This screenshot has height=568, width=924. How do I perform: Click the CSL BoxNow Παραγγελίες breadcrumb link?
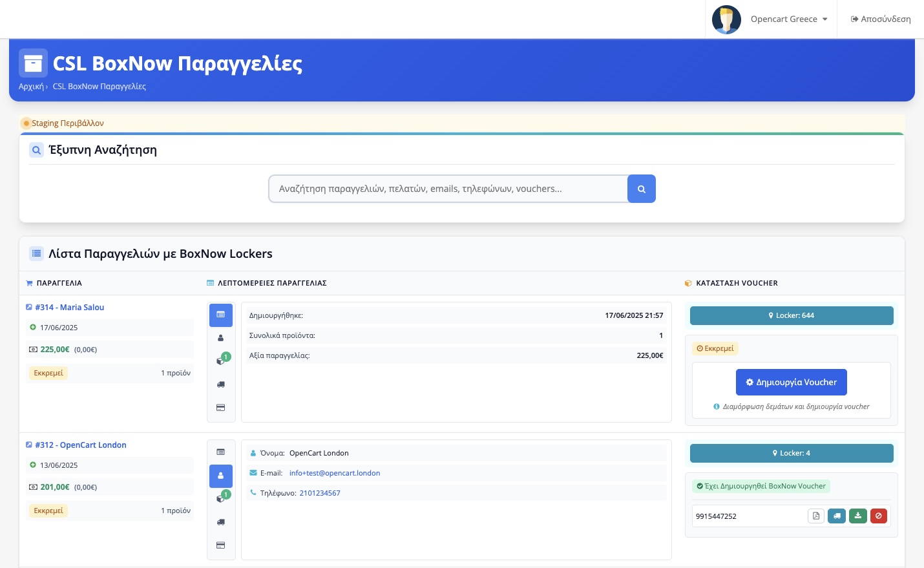[100, 87]
